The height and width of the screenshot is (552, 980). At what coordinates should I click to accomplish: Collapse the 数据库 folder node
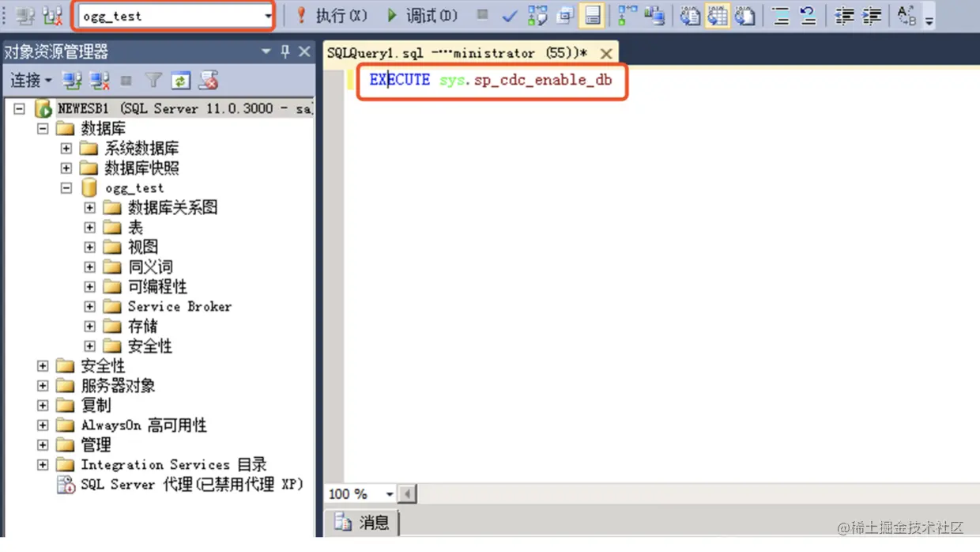(x=43, y=129)
